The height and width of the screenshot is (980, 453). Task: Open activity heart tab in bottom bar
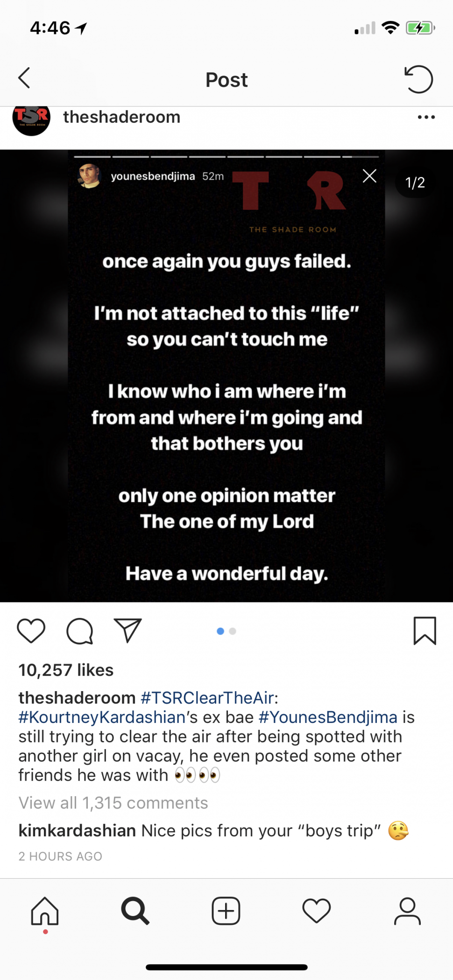coord(317,911)
